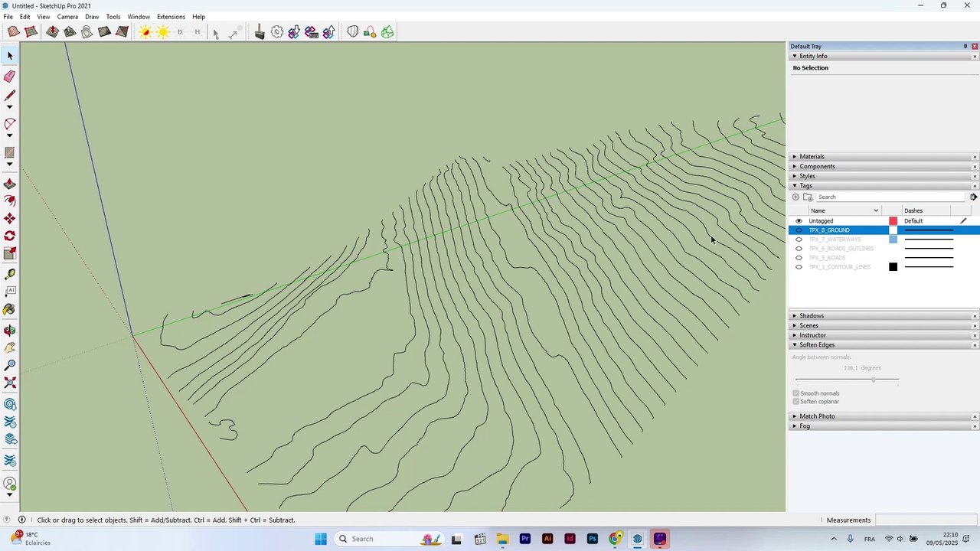
Task: Expand the Instructor panel
Action: (x=795, y=335)
